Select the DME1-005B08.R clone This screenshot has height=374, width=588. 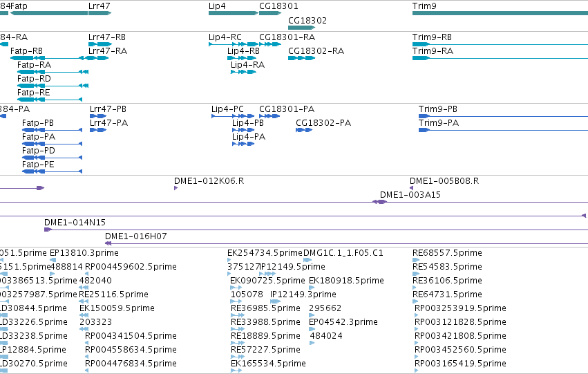[411, 188]
